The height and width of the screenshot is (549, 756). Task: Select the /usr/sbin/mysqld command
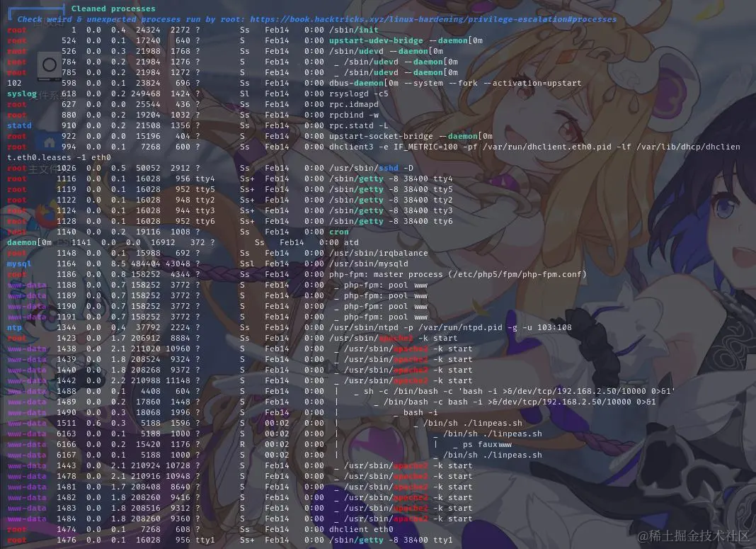point(368,264)
